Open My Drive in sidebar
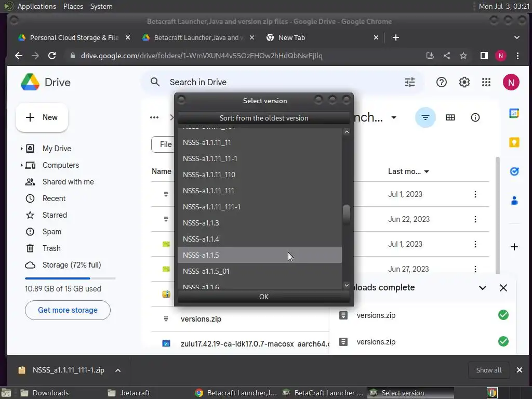The height and width of the screenshot is (399, 532). [x=57, y=149]
